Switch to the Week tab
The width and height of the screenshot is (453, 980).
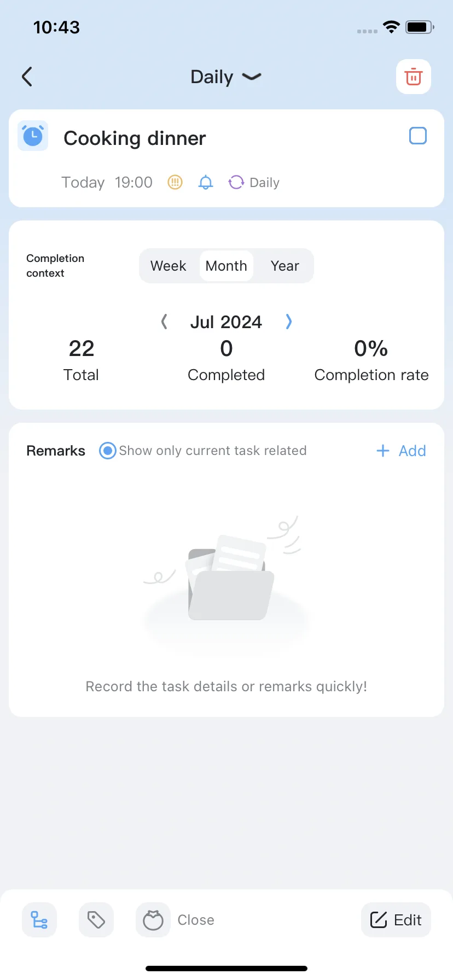[x=169, y=266]
